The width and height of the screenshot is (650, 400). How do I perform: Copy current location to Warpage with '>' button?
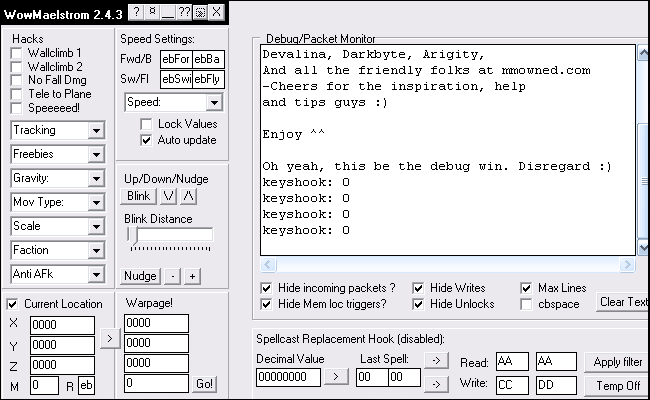click(109, 338)
